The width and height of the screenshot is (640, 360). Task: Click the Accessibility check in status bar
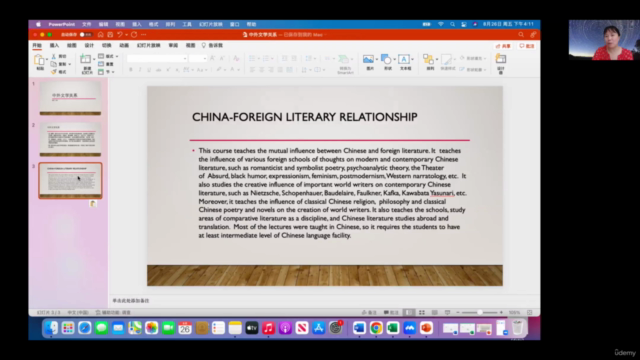113,312
